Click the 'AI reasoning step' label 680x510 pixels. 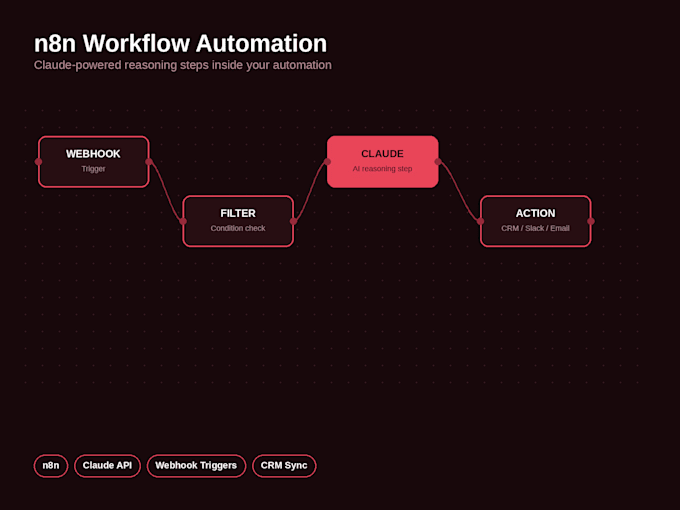point(382,169)
